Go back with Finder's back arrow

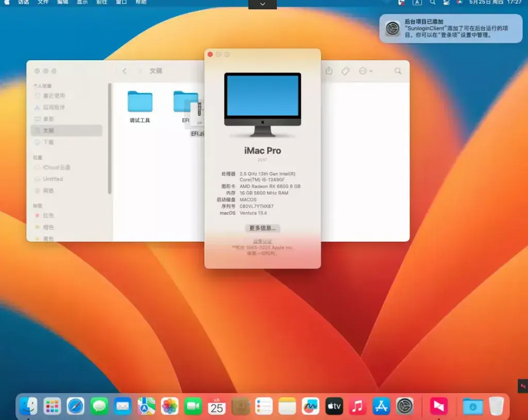pyautogui.click(x=125, y=71)
